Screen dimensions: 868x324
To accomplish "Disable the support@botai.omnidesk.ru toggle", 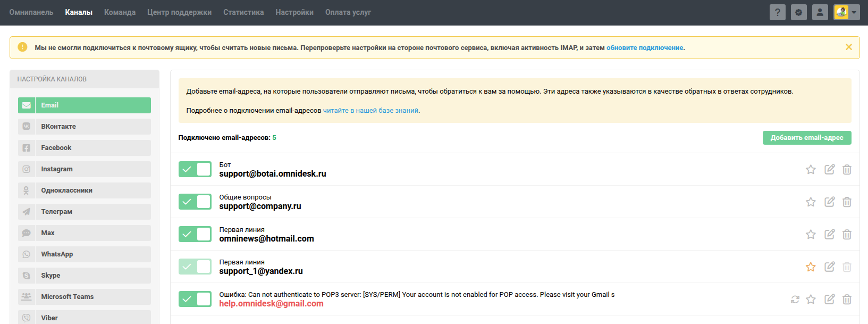I will coord(195,170).
